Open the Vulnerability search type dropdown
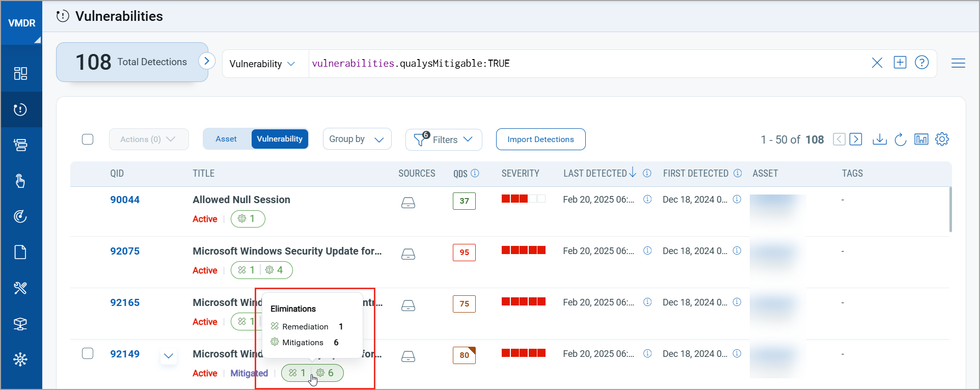 (x=262, y=64)
